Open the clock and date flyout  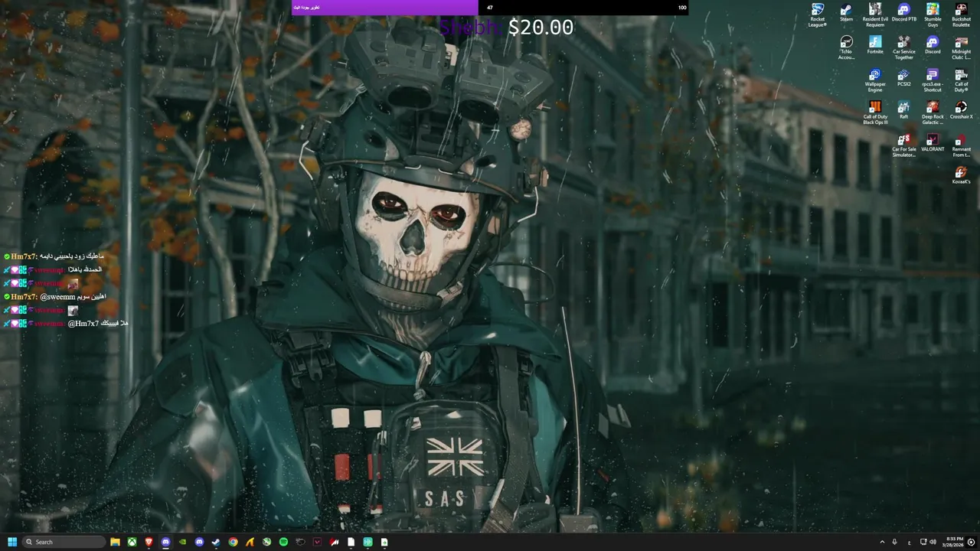954,542
